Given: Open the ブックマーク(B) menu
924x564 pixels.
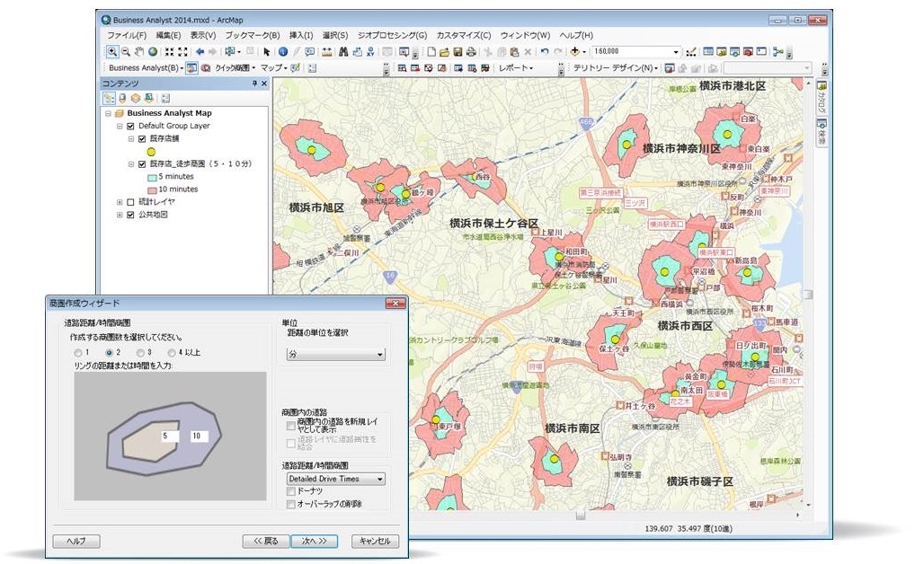Looking at the screenshot, I should pyautogui.click(x=253, y=35).
